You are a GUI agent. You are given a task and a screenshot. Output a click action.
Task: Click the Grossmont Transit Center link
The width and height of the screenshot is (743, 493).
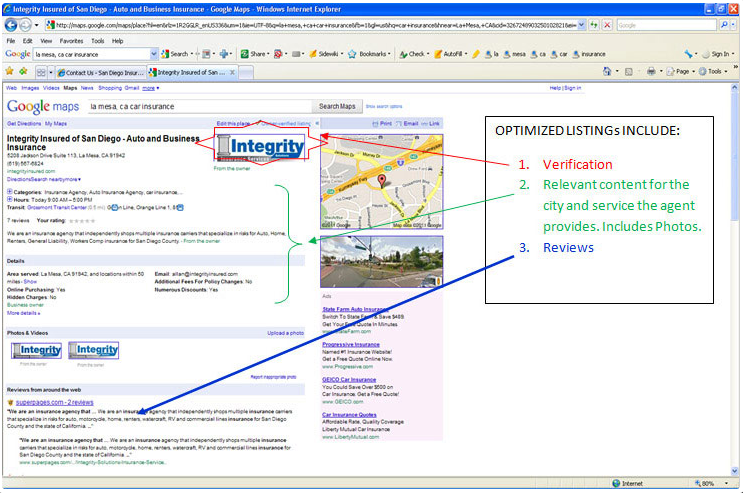[x=57, y=208]
